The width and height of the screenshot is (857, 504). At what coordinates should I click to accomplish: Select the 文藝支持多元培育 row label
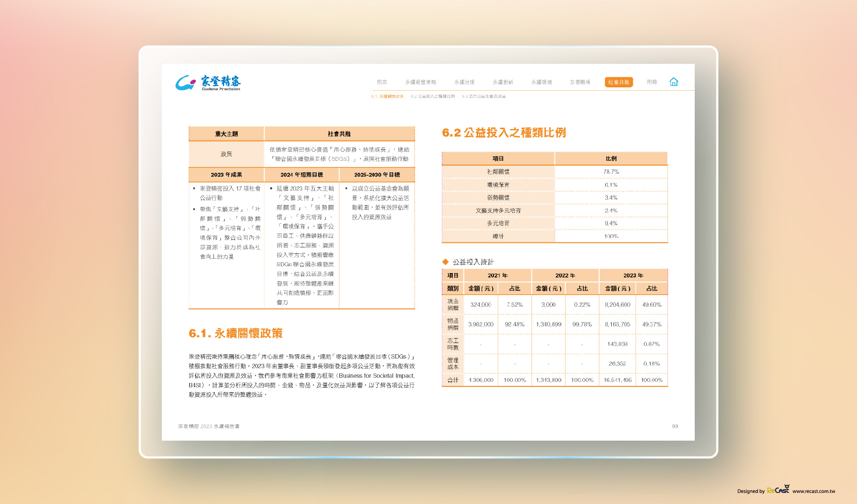pyautogui.click(x=498, y=211)
